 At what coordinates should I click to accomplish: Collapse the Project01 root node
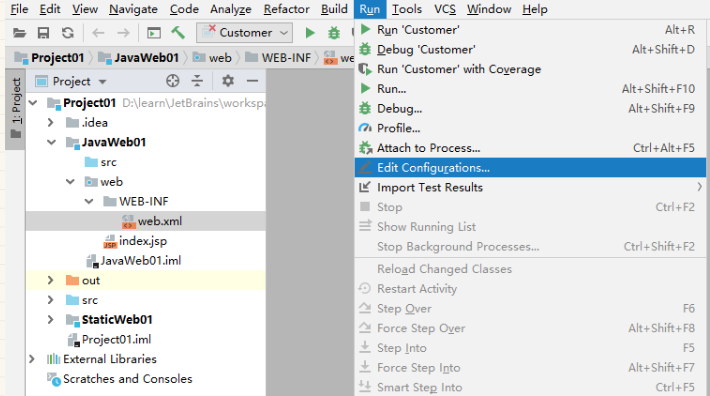point(33,103)
